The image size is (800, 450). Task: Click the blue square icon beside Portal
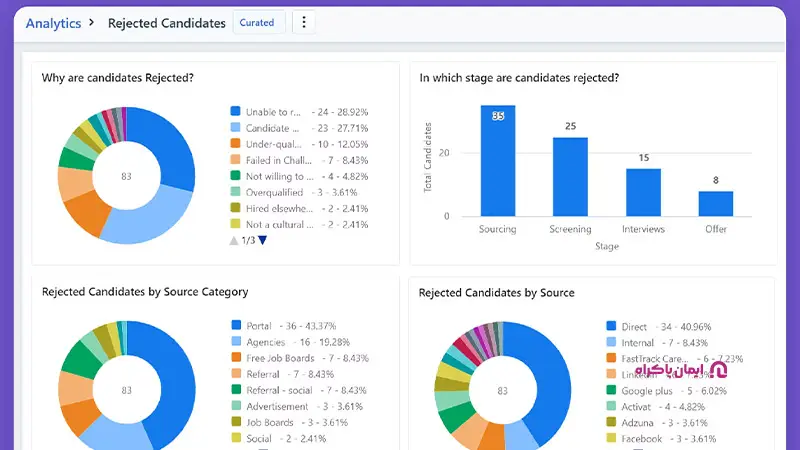(236, 325)
